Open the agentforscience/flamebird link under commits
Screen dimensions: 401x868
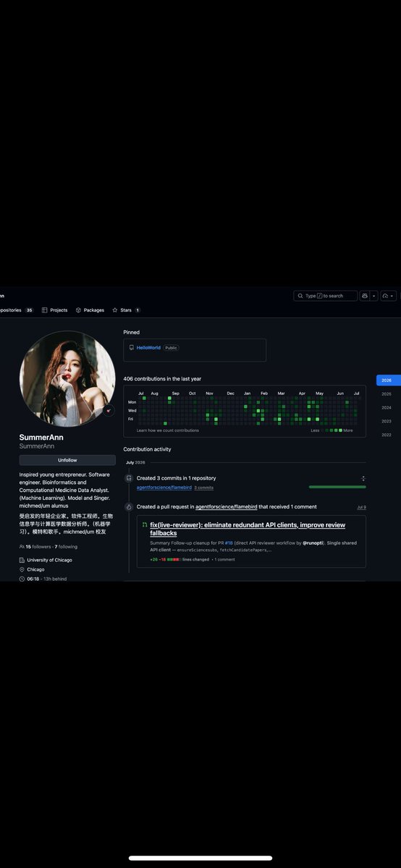point(164,488)
